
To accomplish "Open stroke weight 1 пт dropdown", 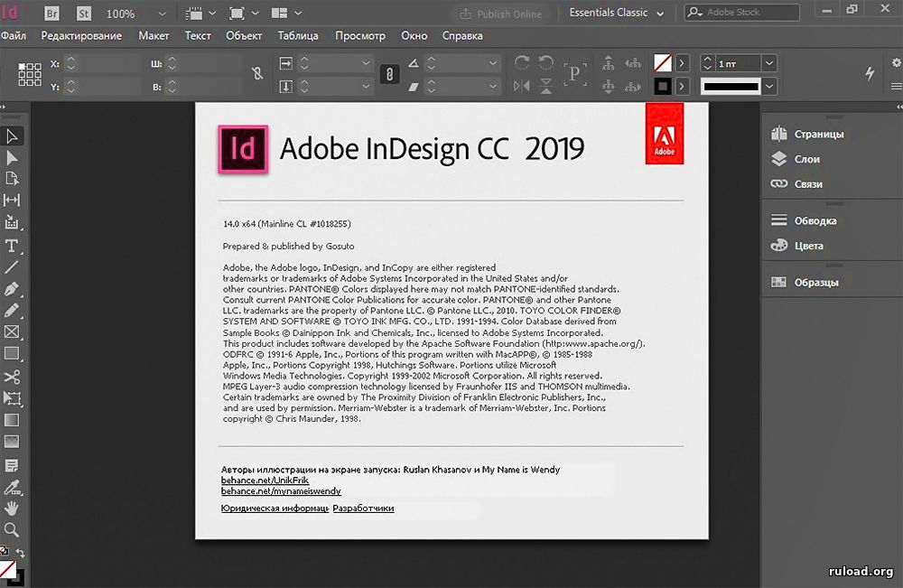I will [768, 63].
